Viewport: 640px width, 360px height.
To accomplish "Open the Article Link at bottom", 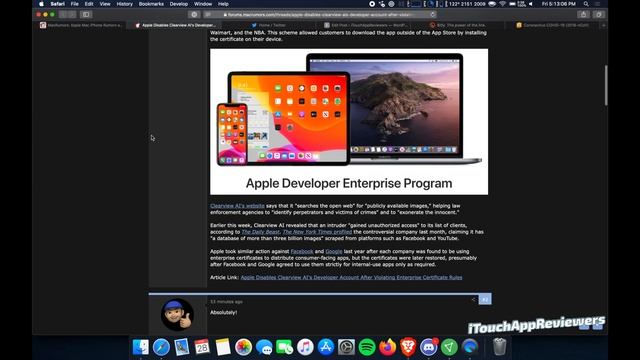I will (x=351, y=278).
